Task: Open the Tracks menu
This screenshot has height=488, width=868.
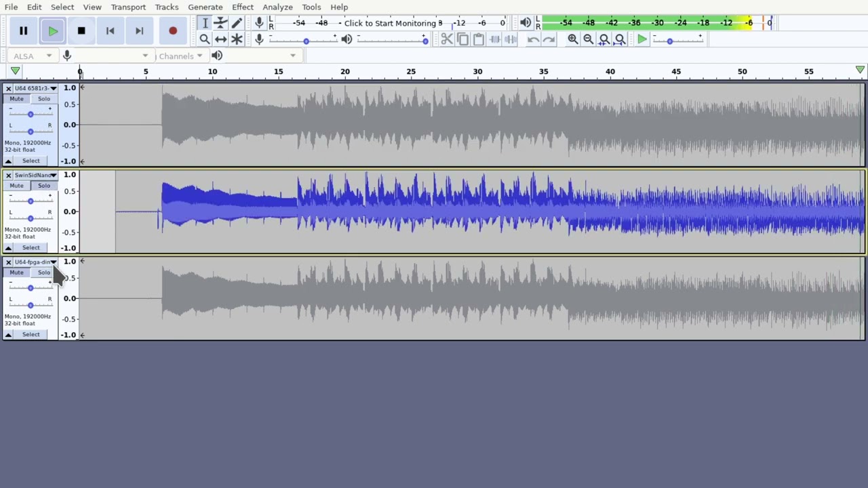Action: point(166,7)
